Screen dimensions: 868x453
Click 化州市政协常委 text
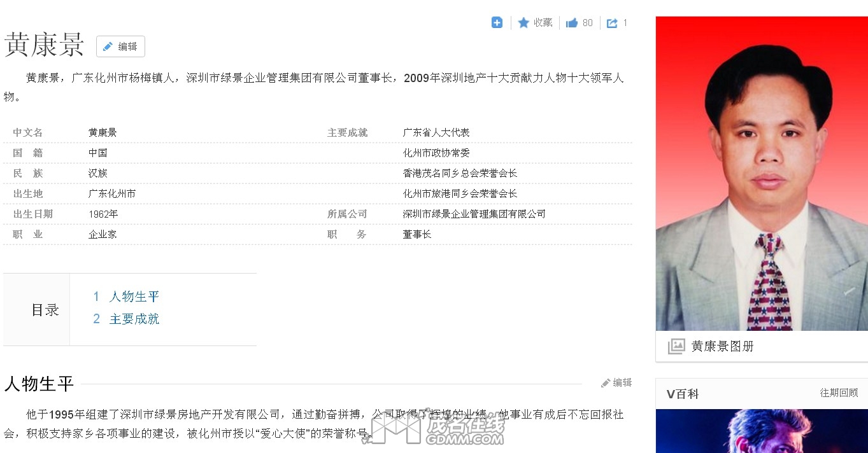pos(436,153)
